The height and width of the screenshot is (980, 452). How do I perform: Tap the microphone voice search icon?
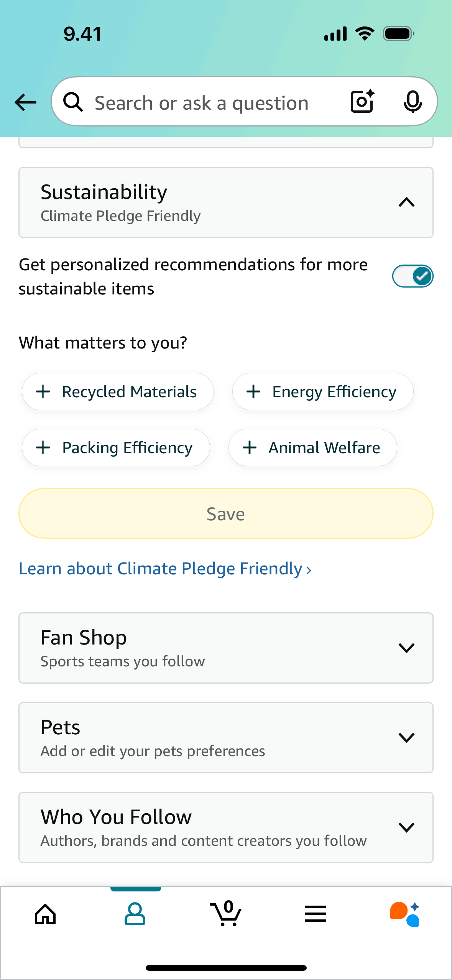point(413,102)
